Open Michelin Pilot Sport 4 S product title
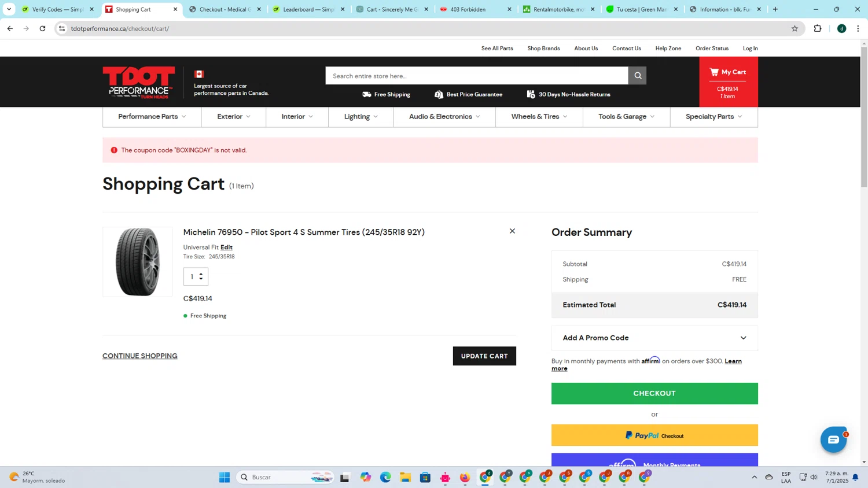 pyautogui.click(x=304, y=232)
